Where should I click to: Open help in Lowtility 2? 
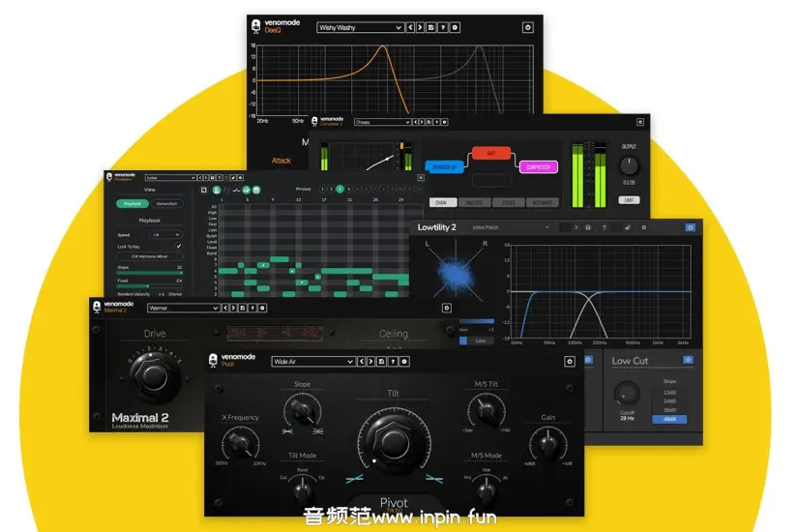click(x=605, y=227)
